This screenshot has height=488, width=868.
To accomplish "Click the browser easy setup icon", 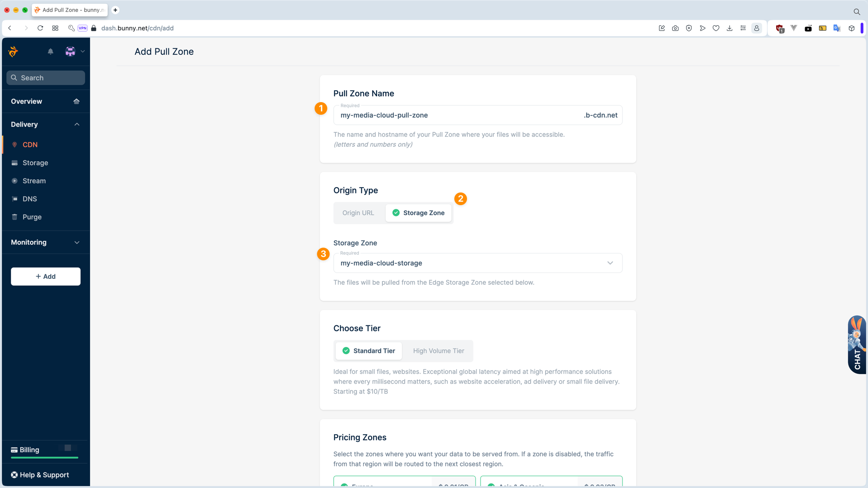I will point(743,28).
